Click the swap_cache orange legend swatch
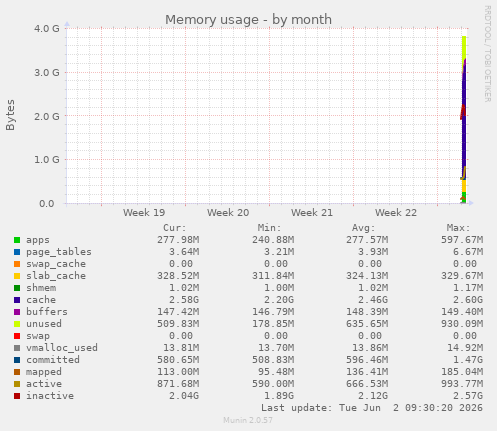Viewport: 497px width, 431px height. point(17,264)
